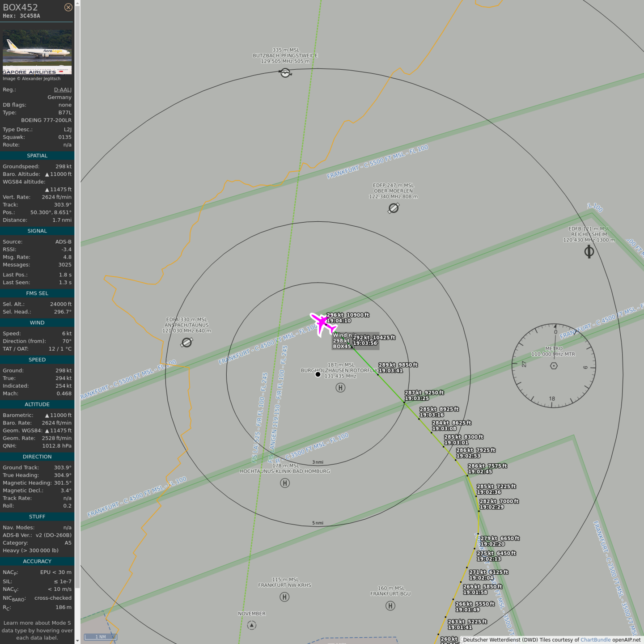Click the sidebar scroll up arrow
This screenshot has height=644, width=644.
[x=77, y=3]
